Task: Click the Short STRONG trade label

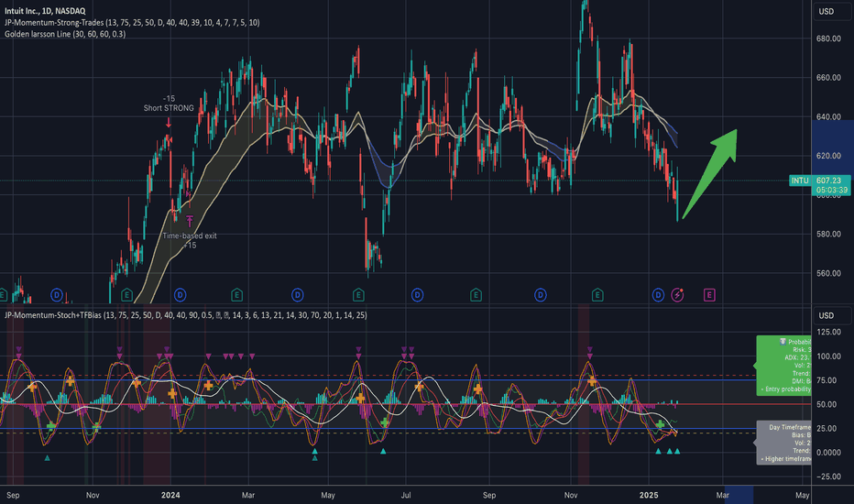Action: (x=169, y=108)
